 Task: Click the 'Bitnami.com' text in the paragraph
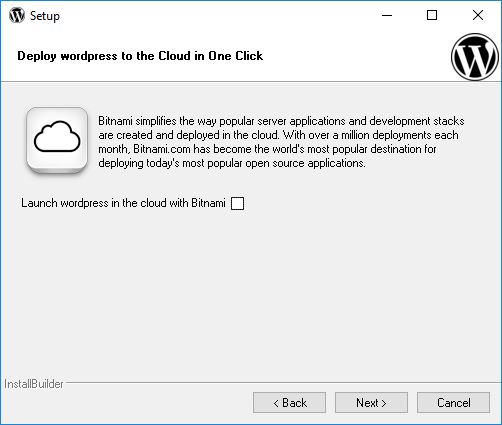point(161,149)
